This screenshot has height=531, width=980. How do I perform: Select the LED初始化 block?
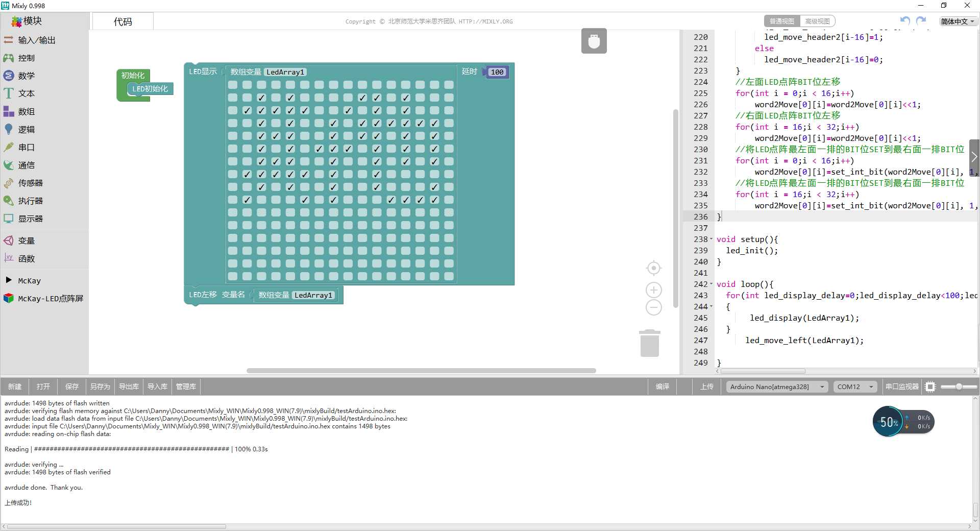(150, 89)
